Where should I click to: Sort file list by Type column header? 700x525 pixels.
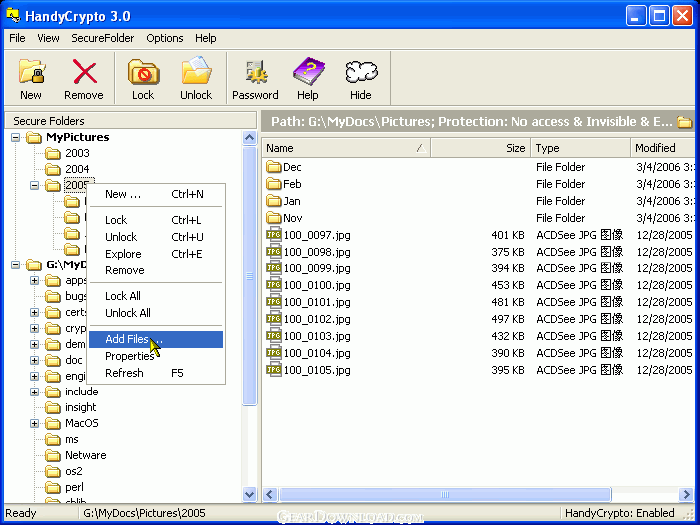point(580,148)
